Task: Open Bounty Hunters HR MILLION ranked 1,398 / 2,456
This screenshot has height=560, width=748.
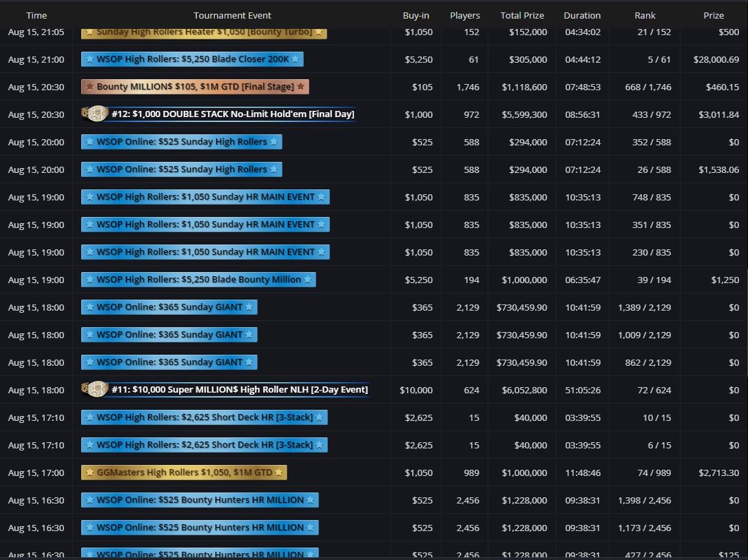Action: pos(200,500)
